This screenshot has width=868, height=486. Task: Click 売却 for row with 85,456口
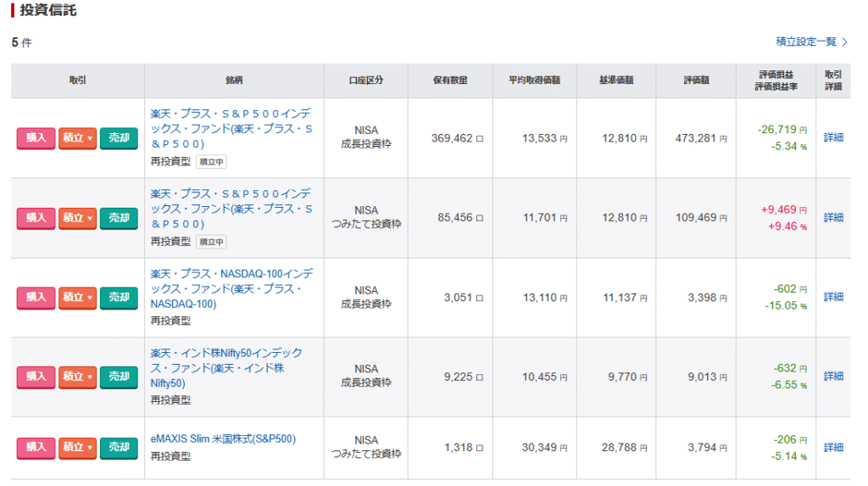coord(119,218)
